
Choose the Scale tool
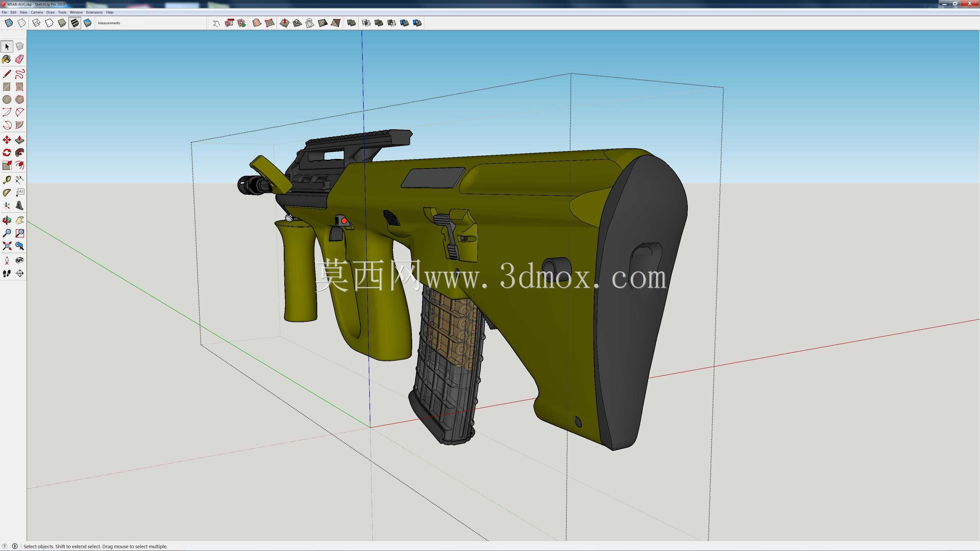pyautogui.click(x=7, y=165)
